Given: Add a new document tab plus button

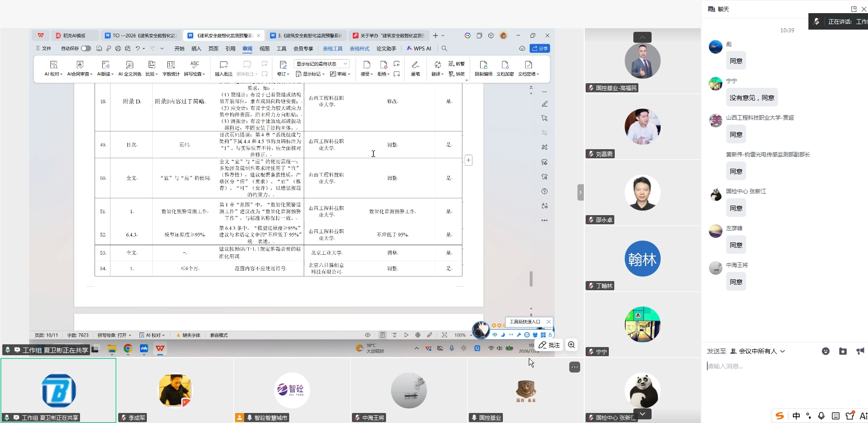Looking at the screenshot, I should (x=435, y=35).
